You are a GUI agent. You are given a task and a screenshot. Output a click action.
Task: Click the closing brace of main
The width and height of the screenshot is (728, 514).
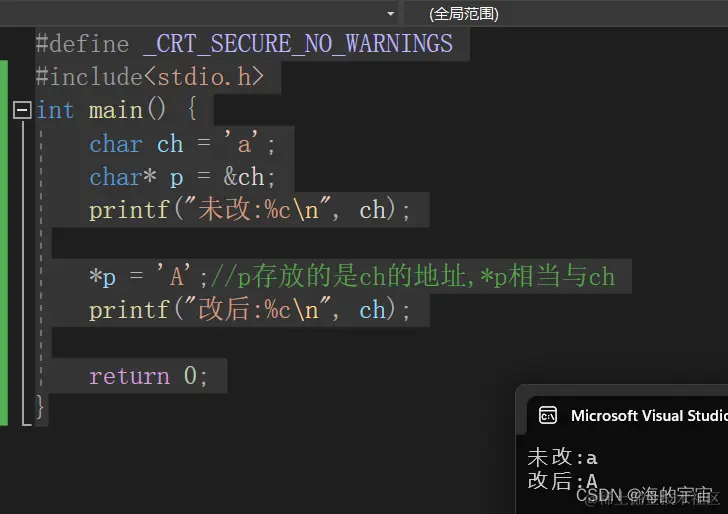point(40,408)
